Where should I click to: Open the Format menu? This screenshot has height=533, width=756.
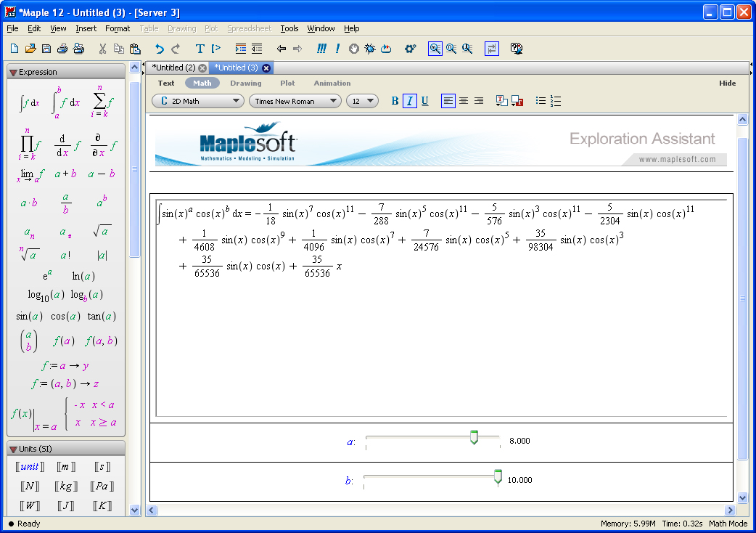[118, 28]
